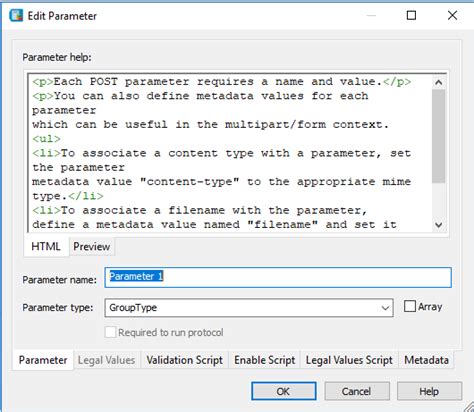Click the help text scroll down arrow
This screenshot has height=412, width=474.
coord(439,225)
